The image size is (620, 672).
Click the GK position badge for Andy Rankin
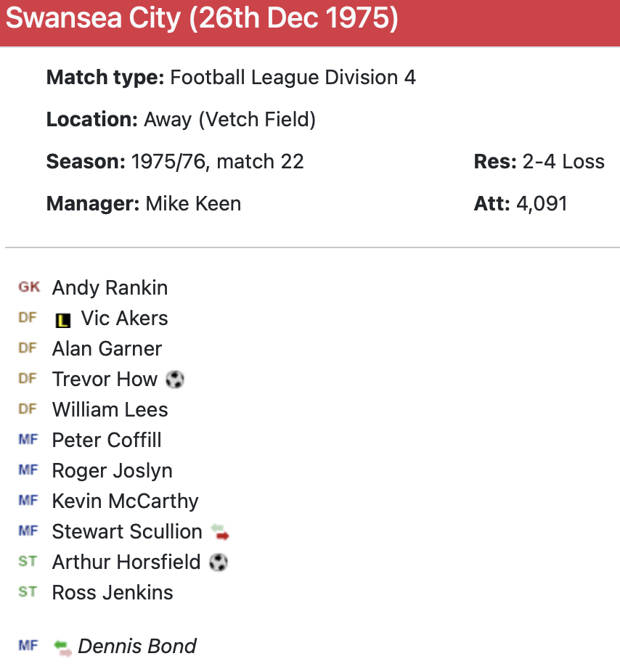point(29,287)
